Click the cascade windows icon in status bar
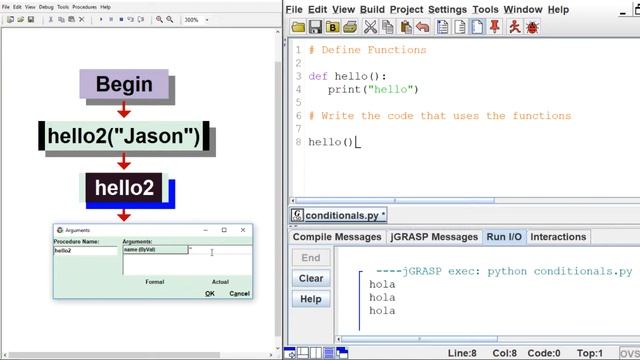 [x=342, y=353]
